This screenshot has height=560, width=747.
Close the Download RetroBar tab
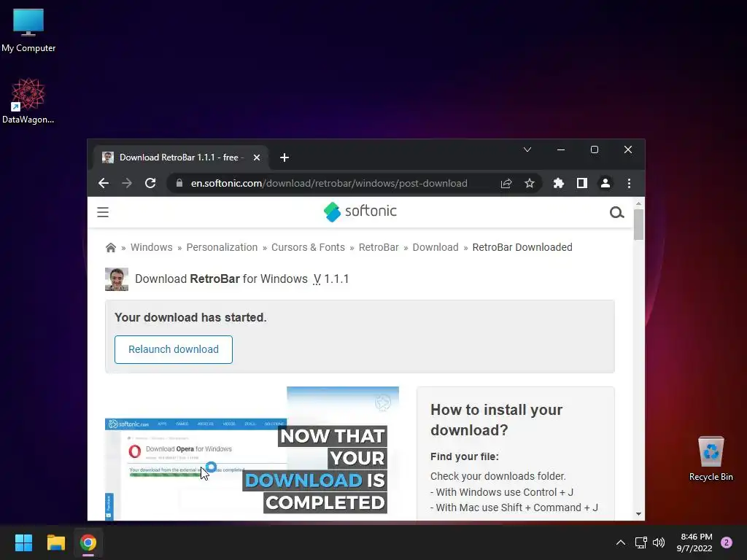coord(257,157)
